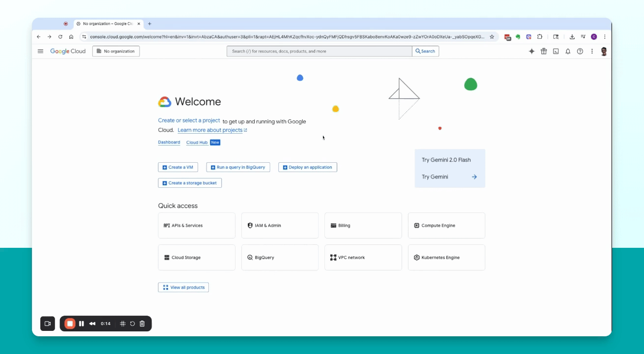Activate Cloud Shell terminal icon
Viewport: 644px width, 354px height.
coord(556,51)
